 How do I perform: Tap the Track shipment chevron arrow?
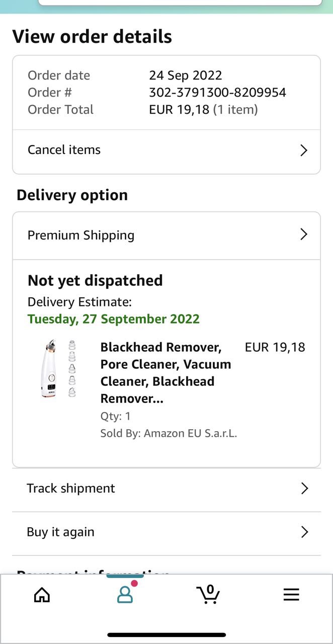pos(304,489)
